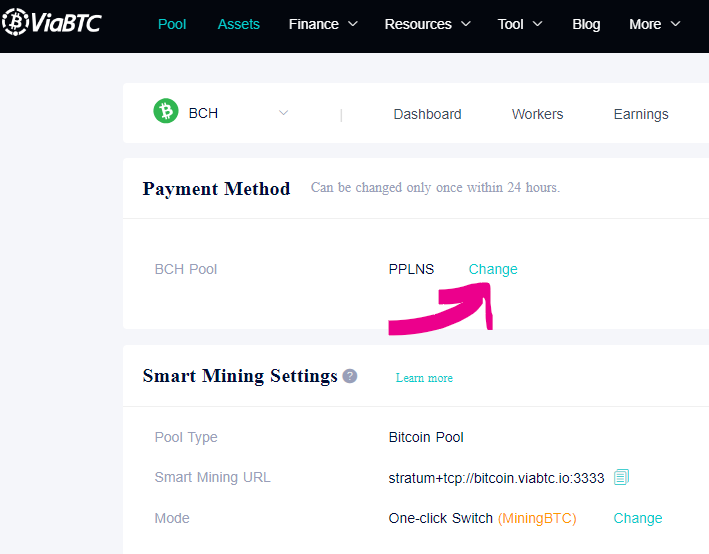This screenshot has height=554, width=709.
Task: Click the Bitcoin Pool value
Action: [x=426, y=437]
